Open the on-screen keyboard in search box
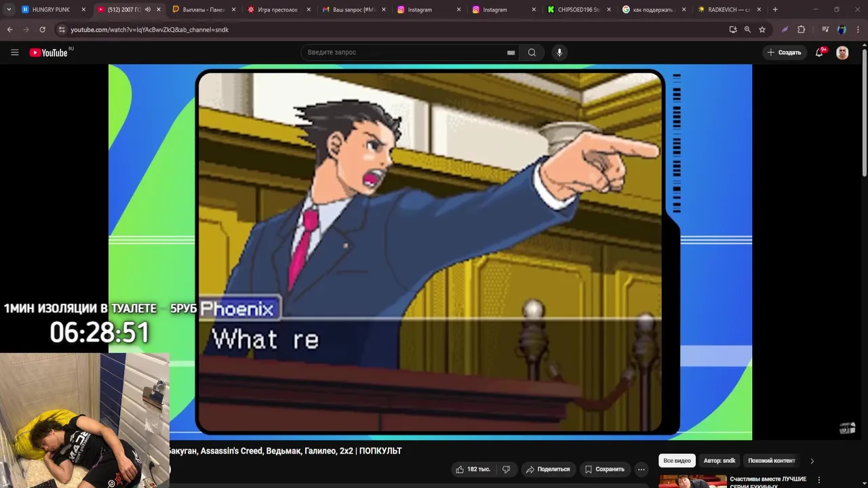This screenshot has height=488, width=868. (511, 53)
